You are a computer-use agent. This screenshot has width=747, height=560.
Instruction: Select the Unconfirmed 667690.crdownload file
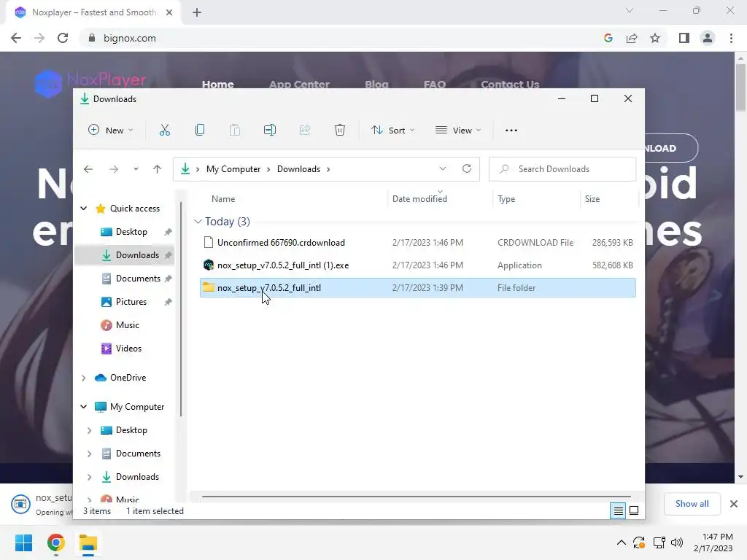[x=418, y=243]
